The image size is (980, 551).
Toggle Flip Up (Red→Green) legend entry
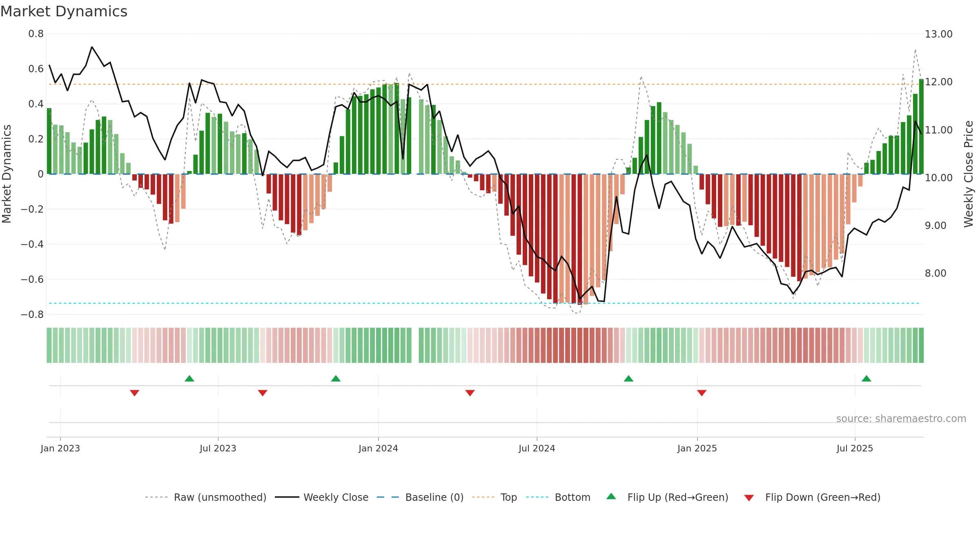tap(667, 497)
